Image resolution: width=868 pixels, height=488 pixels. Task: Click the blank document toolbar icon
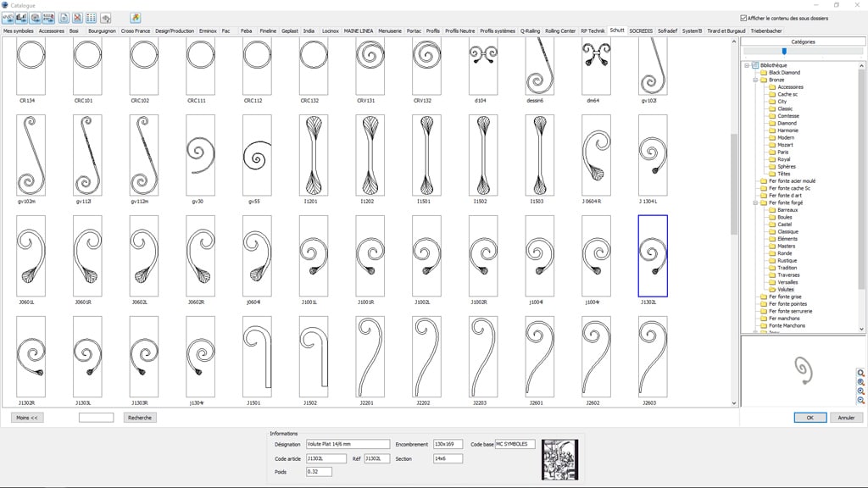64,18
